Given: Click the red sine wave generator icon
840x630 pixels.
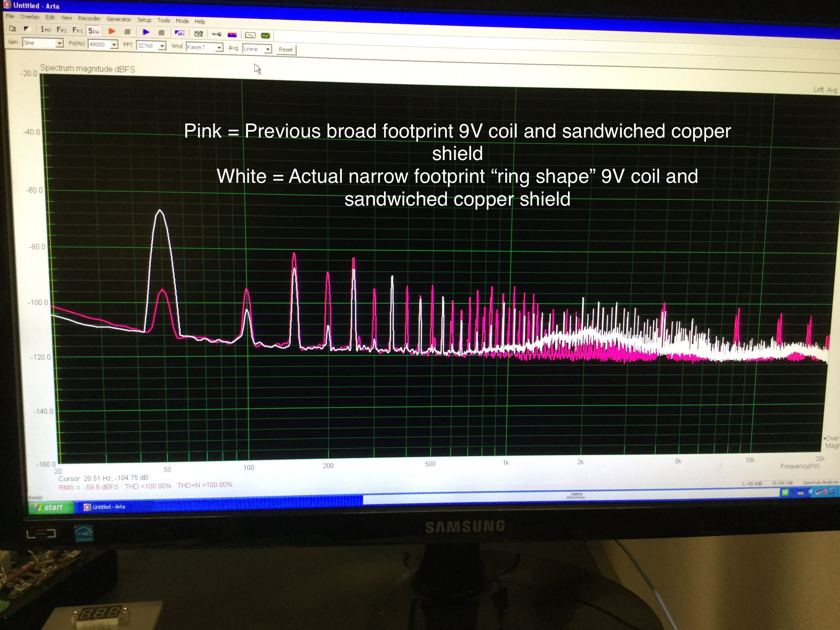Looking at the screenshot, I should point(250,35).
